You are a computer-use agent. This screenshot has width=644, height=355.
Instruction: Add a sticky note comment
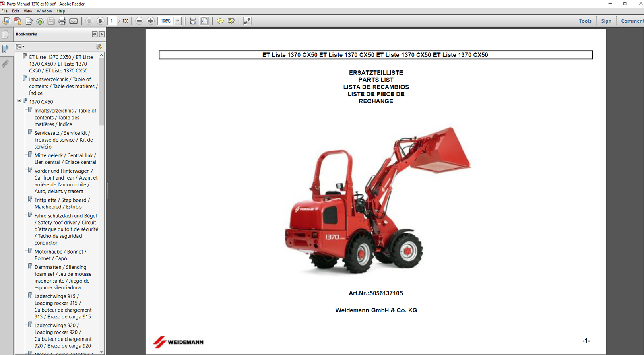220,21
